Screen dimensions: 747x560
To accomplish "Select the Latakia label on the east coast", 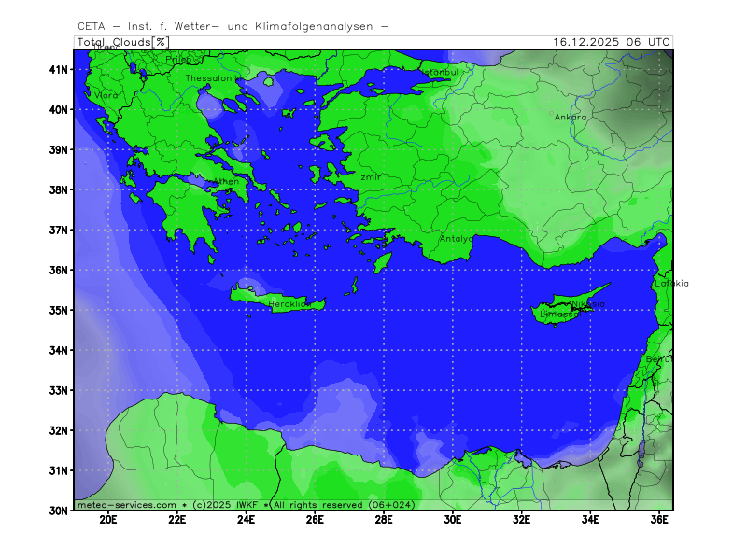I will click(x=671, y=284).
